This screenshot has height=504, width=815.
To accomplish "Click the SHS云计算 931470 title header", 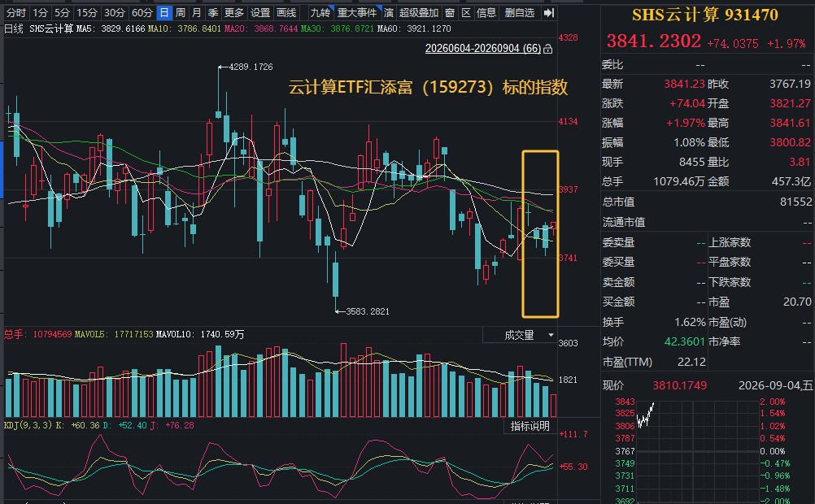I will pyautogui.click(x=705, y=15).
